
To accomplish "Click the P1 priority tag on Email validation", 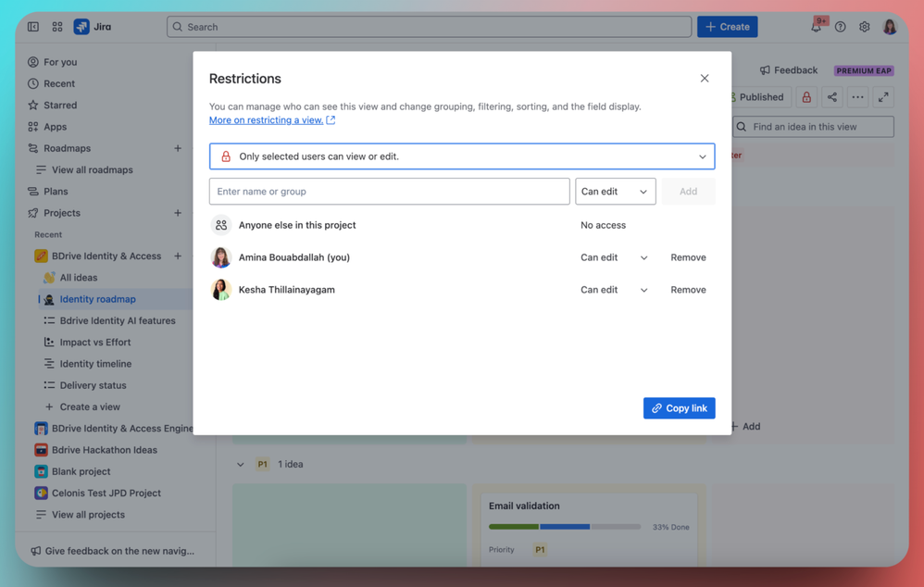I will coord(540,550).
